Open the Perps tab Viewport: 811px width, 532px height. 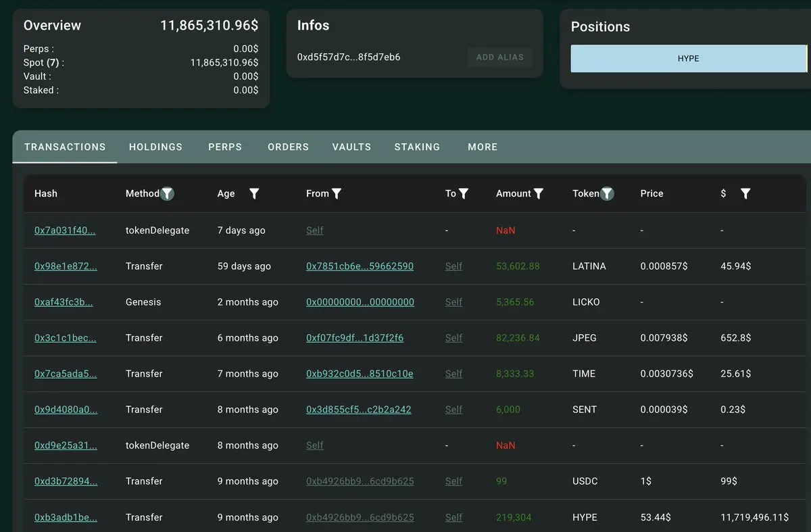[x=225, y=147]
